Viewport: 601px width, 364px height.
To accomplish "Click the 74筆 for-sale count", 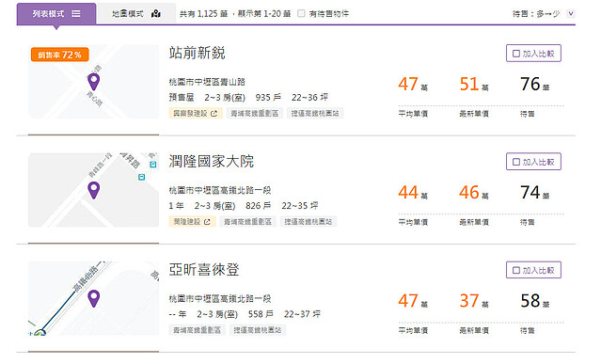I will pos(534,192).
